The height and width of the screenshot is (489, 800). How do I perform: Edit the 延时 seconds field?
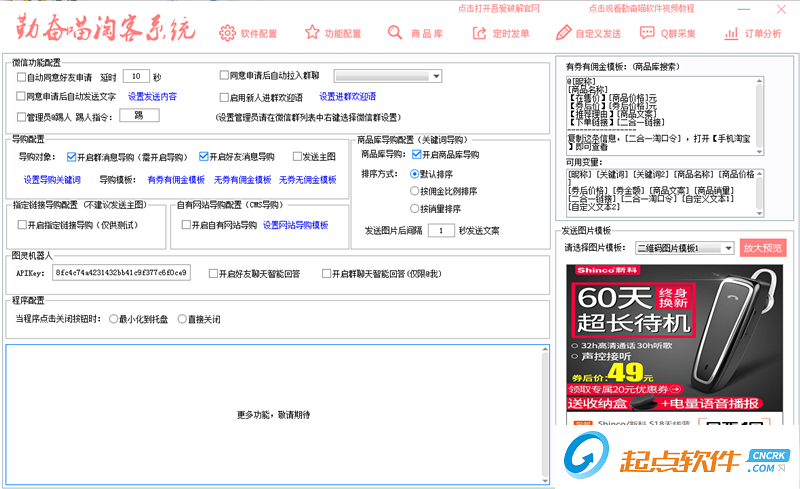pos(136,76)
